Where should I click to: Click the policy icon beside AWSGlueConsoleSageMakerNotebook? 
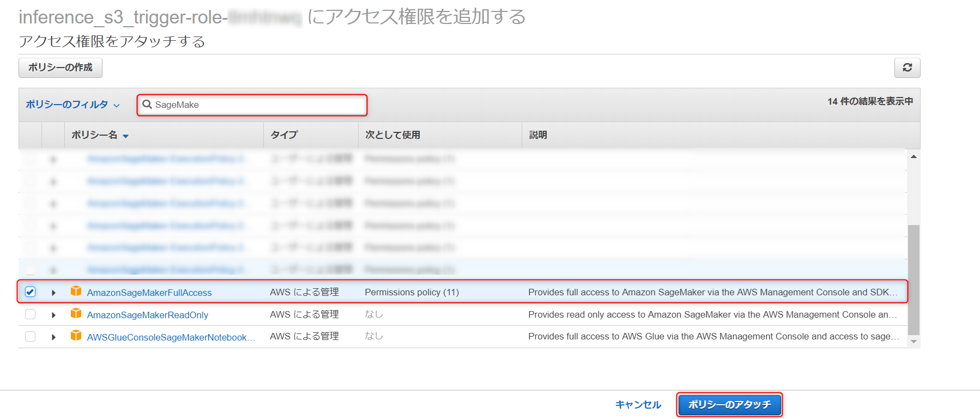point(76,336)
